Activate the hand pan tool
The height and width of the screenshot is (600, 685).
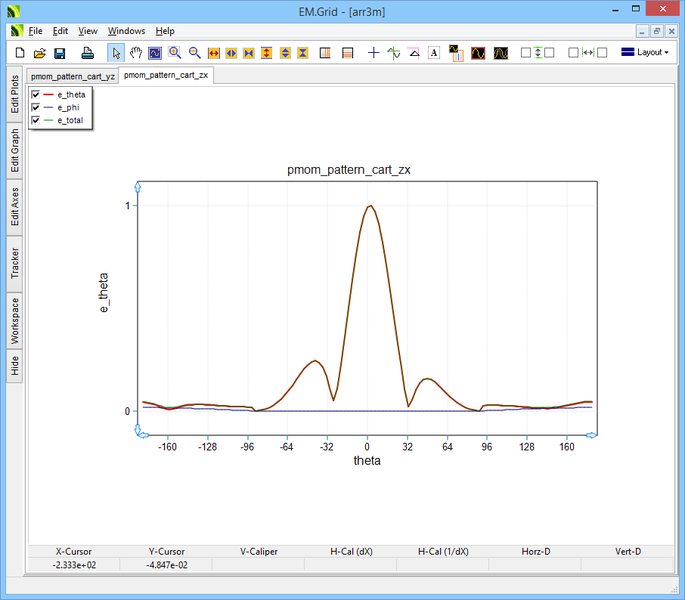[135, 52]
